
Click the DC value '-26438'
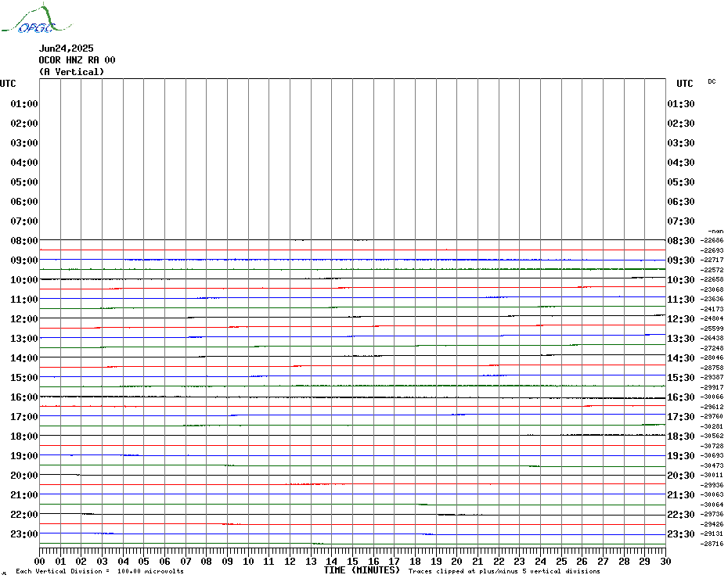712,339
